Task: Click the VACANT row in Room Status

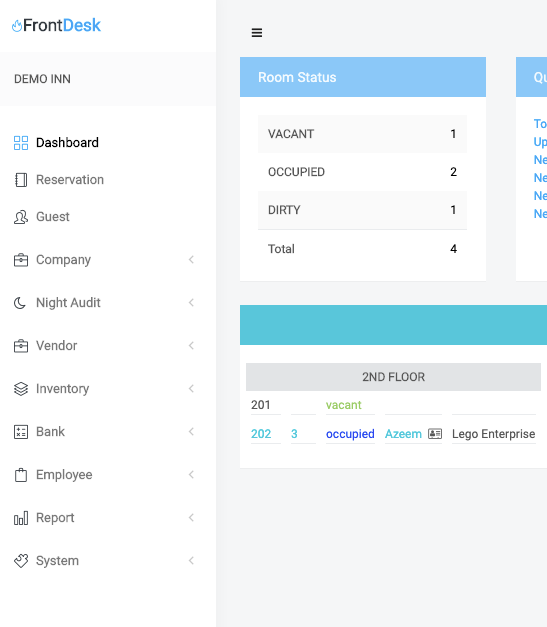Action: [362, 134]
